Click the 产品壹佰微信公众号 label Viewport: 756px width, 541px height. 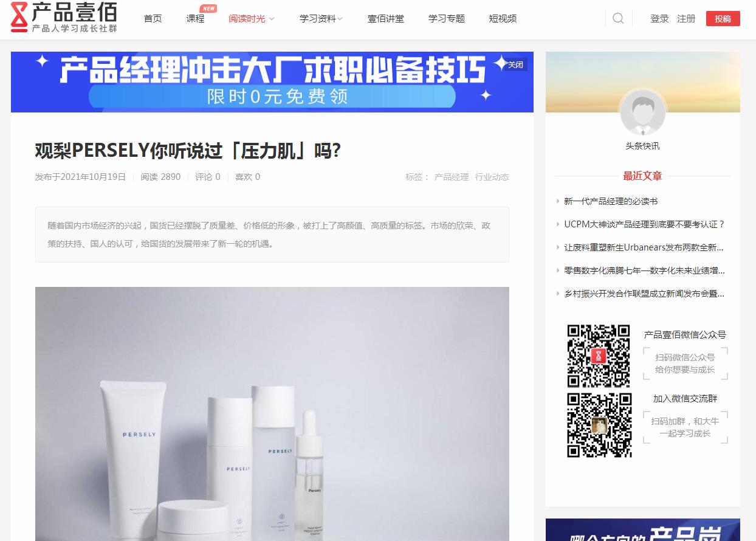click(x=685, y=335)
